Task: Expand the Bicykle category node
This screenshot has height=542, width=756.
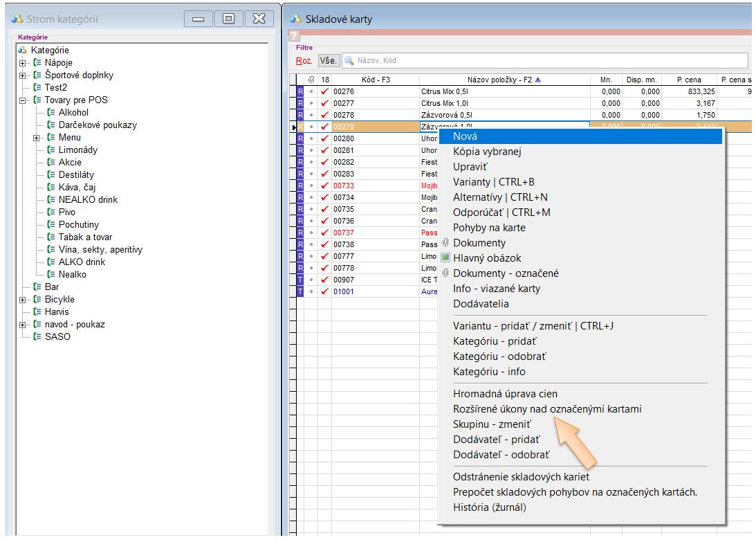Action: click(23, 300)
